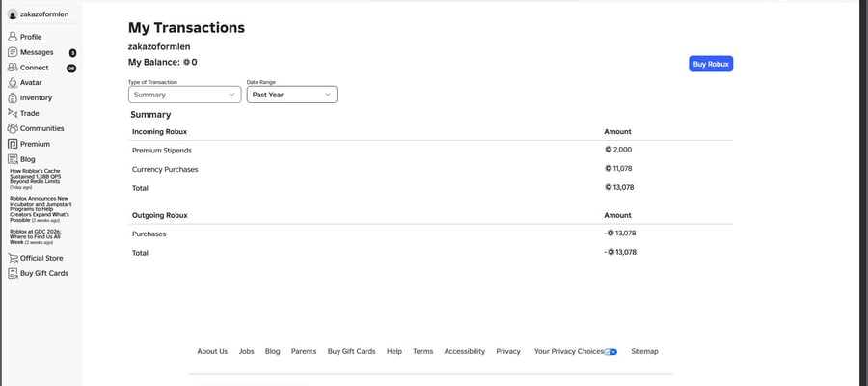Open the Incubator and Jumpstart Programs post
This screenshot has width=868, height=386.
(x=41, y=209)
